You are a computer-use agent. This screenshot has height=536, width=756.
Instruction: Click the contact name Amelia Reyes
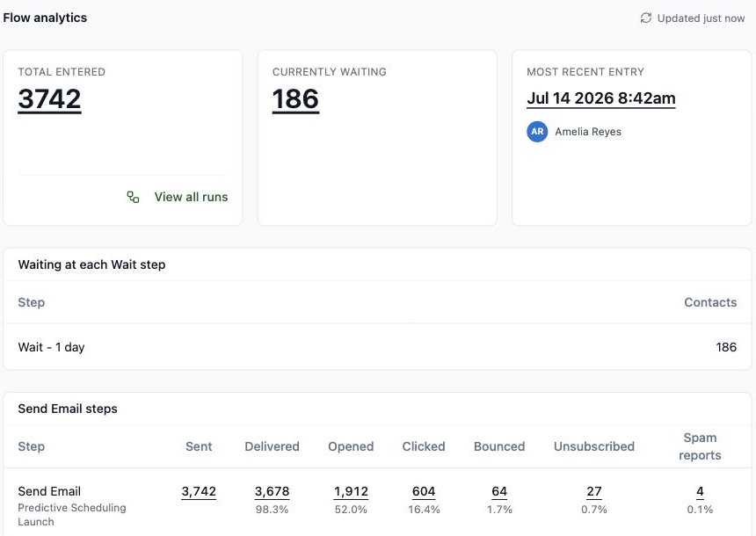click(588, 132)
